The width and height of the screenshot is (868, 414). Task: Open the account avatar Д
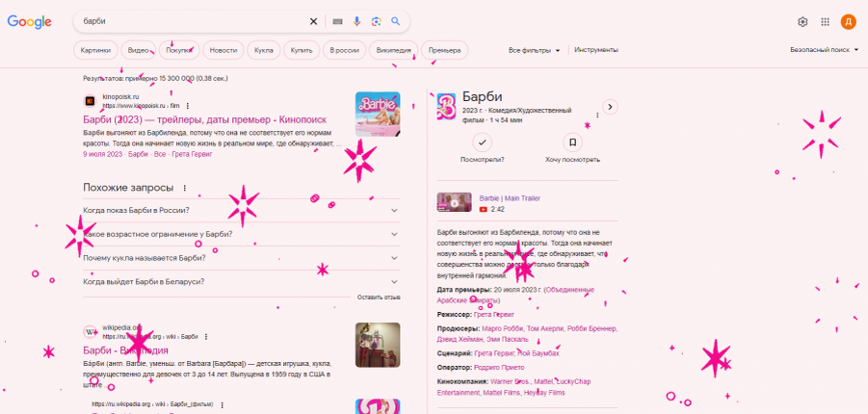[848, 21]
